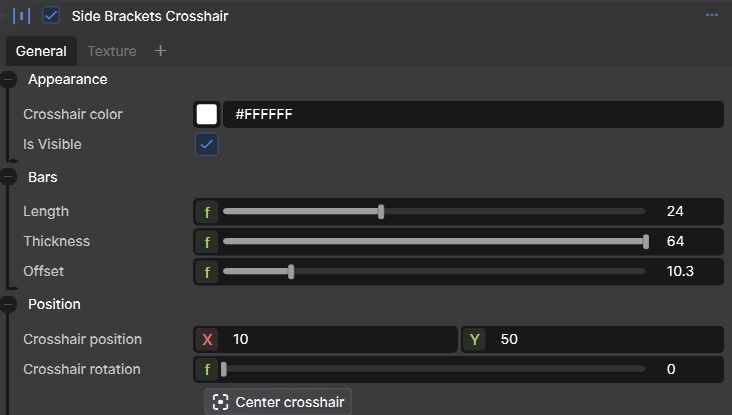This screenshot has height=415, width=732.
Task: Click the green Y axis label icon
Action: [x=475, y=339]
